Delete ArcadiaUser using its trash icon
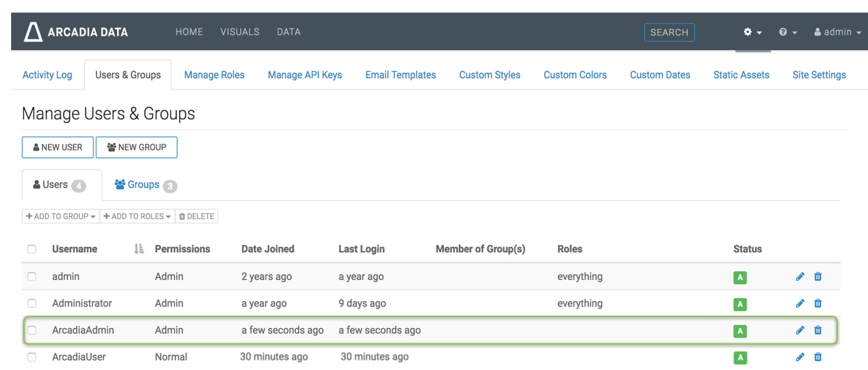The height and width of the screenshot is (370, 868). tap(818, 357)
